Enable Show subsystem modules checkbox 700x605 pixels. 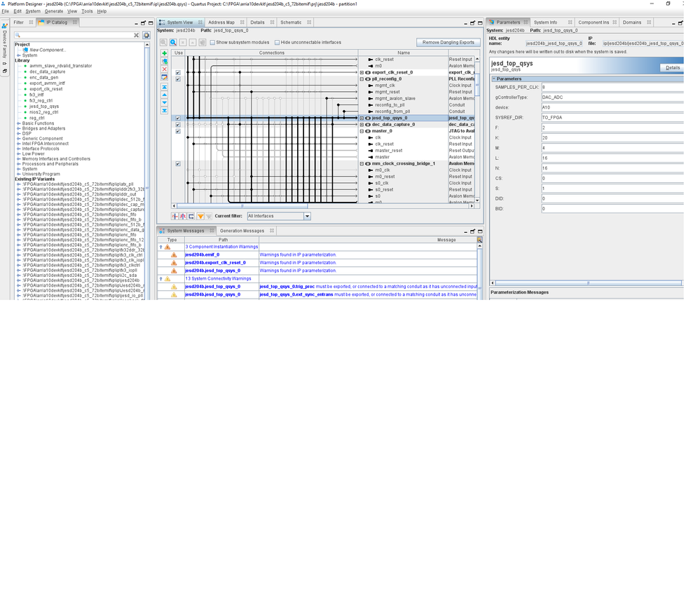click(x=212, y=43)
